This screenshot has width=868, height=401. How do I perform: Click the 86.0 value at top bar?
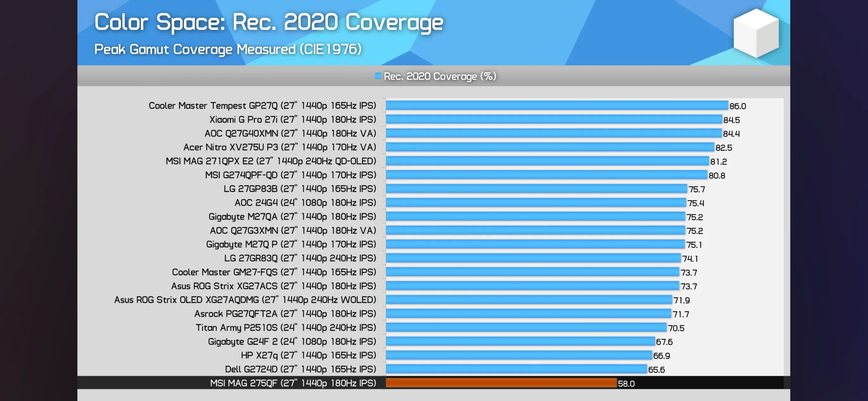coord(737,106)
